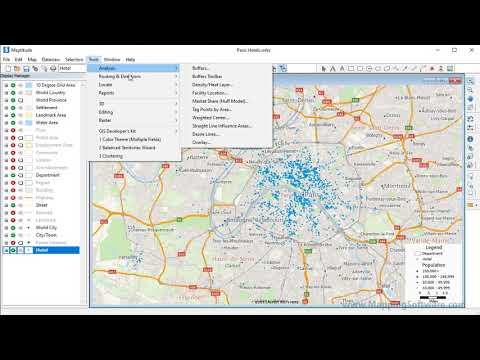Expand the Analysis submenu

click(134, 68)
